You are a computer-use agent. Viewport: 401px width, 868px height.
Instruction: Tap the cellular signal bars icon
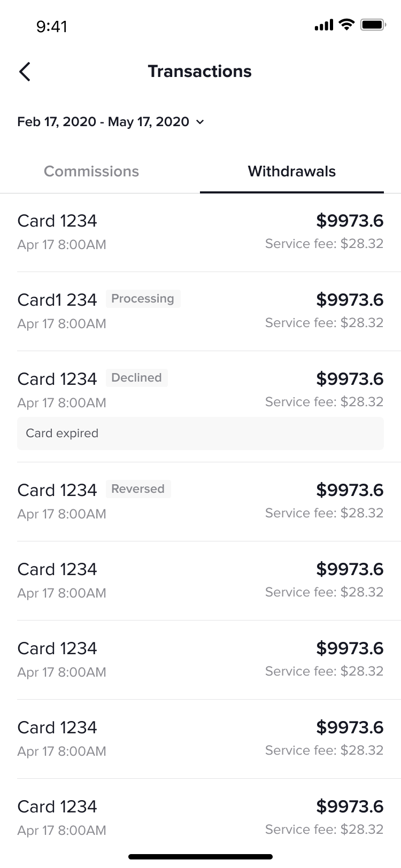coord(324,25)
